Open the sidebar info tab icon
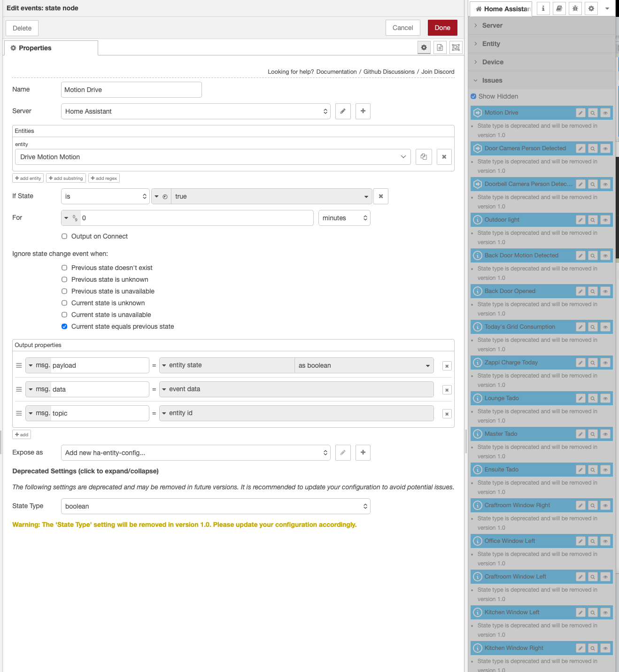Viewport: 619px width, 672px height. (x=543, y=8)
